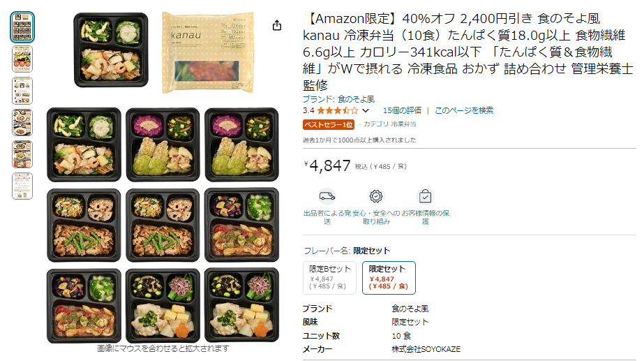Select the 限定セット flavor option
This screenshot has height=361, width=644.
tap(389, 278)
